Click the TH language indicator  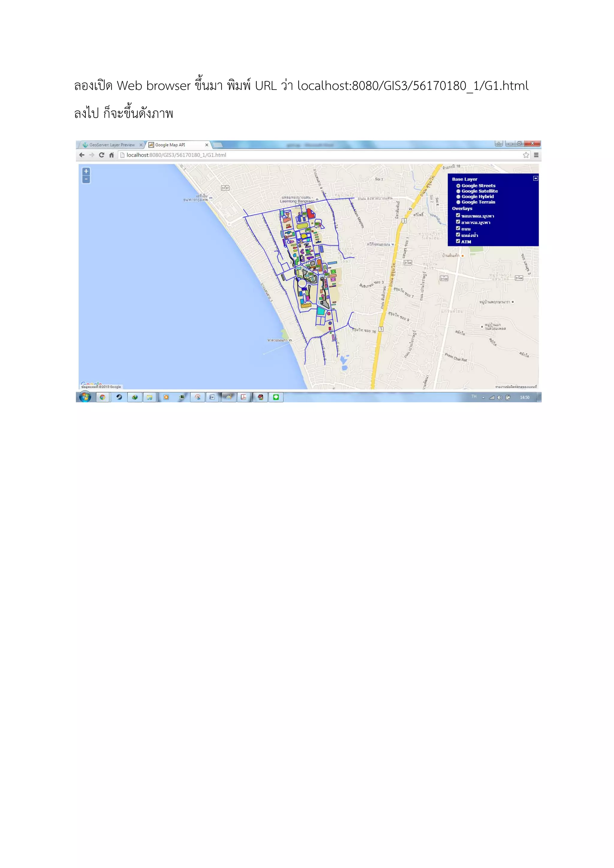(474, 397)
